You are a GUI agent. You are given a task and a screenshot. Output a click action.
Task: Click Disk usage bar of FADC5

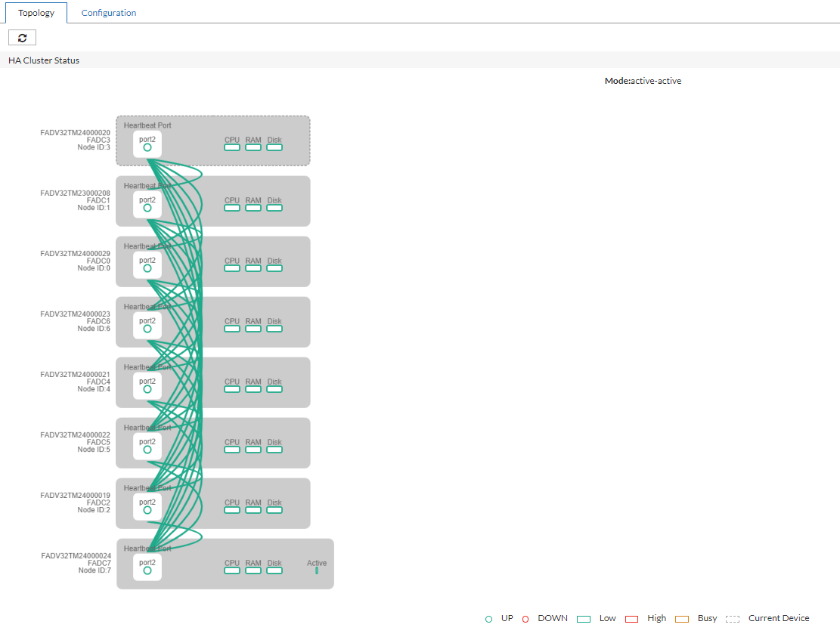[x=274, y=450]
